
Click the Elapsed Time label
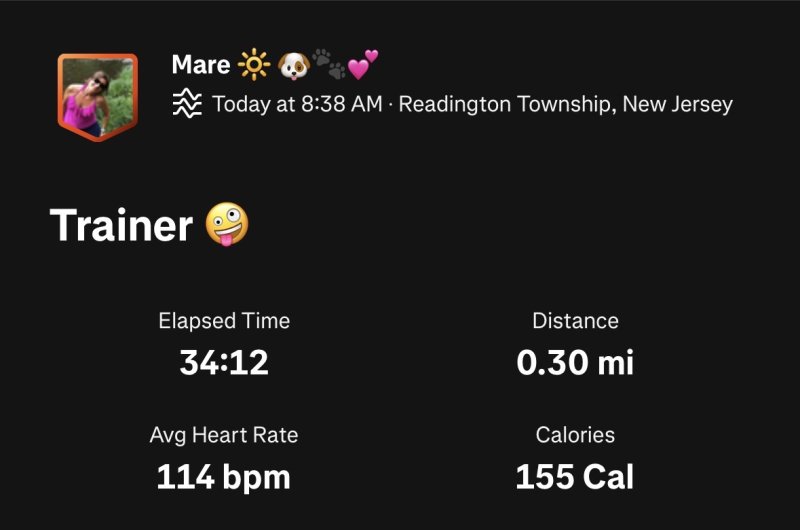click(224, 321)
